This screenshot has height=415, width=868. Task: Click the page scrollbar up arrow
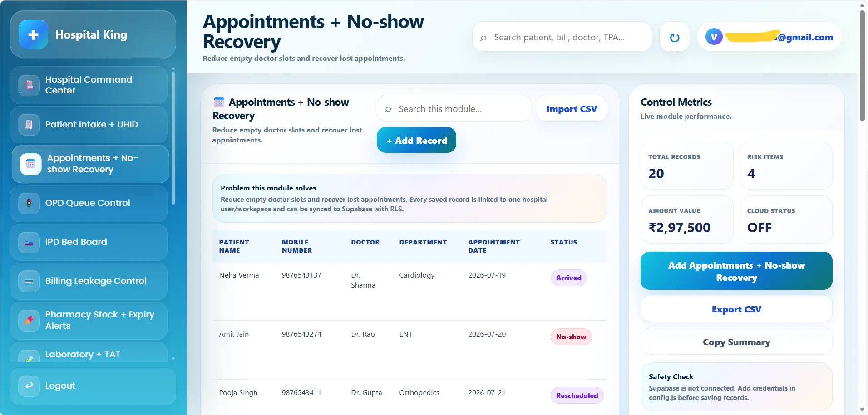pos(862,5)
